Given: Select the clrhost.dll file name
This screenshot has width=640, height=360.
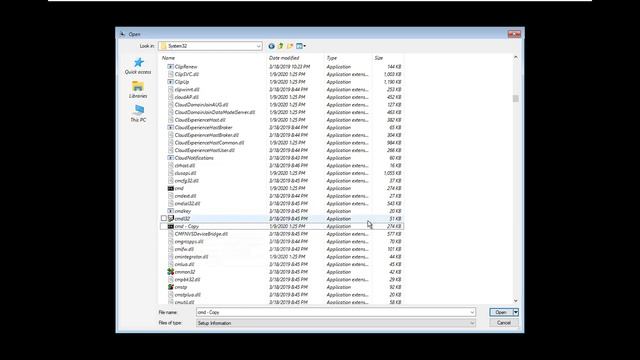Looking at the screenshot, I should coord(185,166).
